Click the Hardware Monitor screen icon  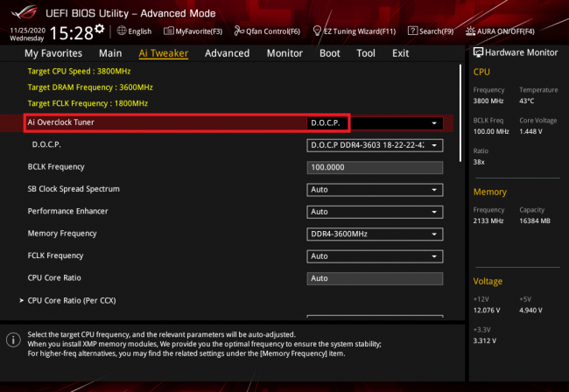[478, 52]
